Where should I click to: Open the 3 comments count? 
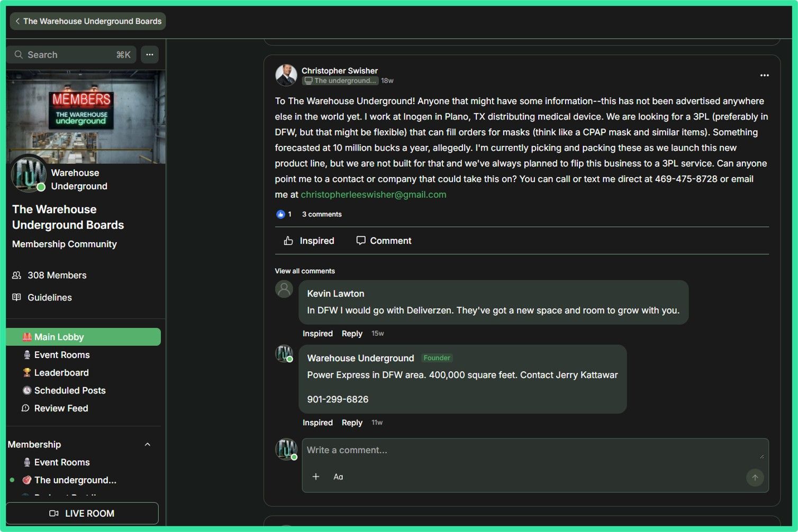click(x=322, y=214)
